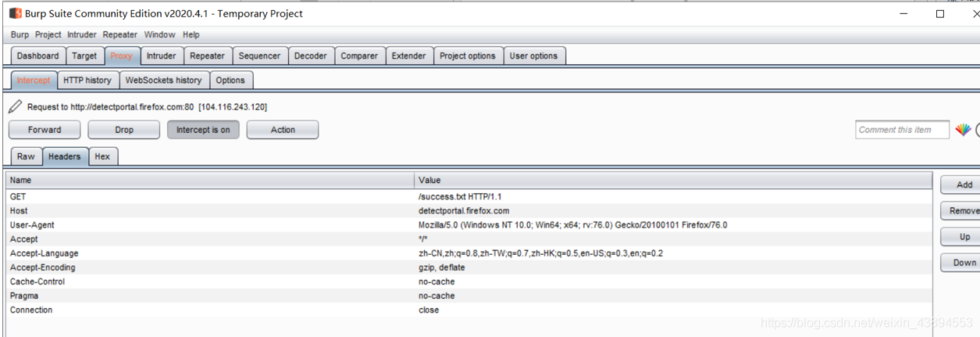Click the gzip, deflate value
This screenshot has height=337, width=980.
coord(441,267)
